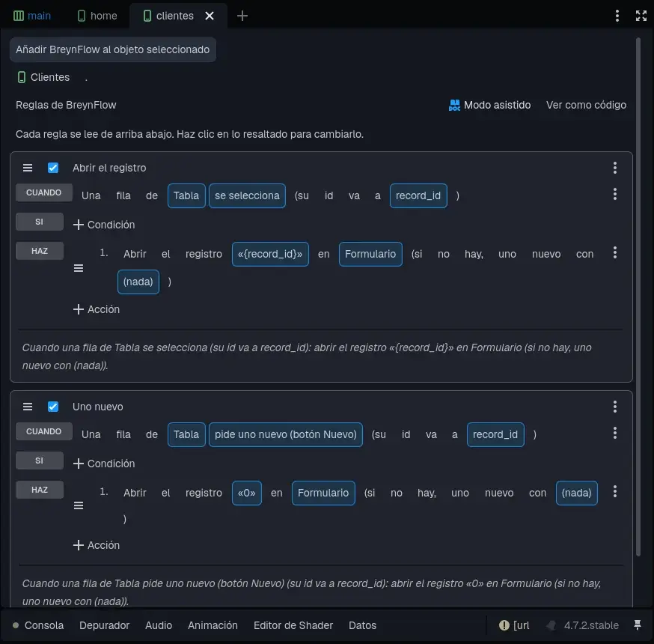Change the 'pide uno nuevo (botón Nuevo)' event selector
This screenshot has width=654, height=644.
286,434
